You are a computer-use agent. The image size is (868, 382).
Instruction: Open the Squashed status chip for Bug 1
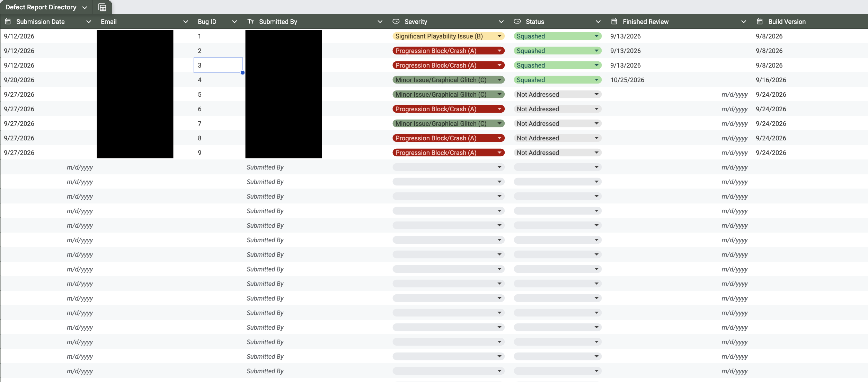pyautogui.click(x=557, y=36)
